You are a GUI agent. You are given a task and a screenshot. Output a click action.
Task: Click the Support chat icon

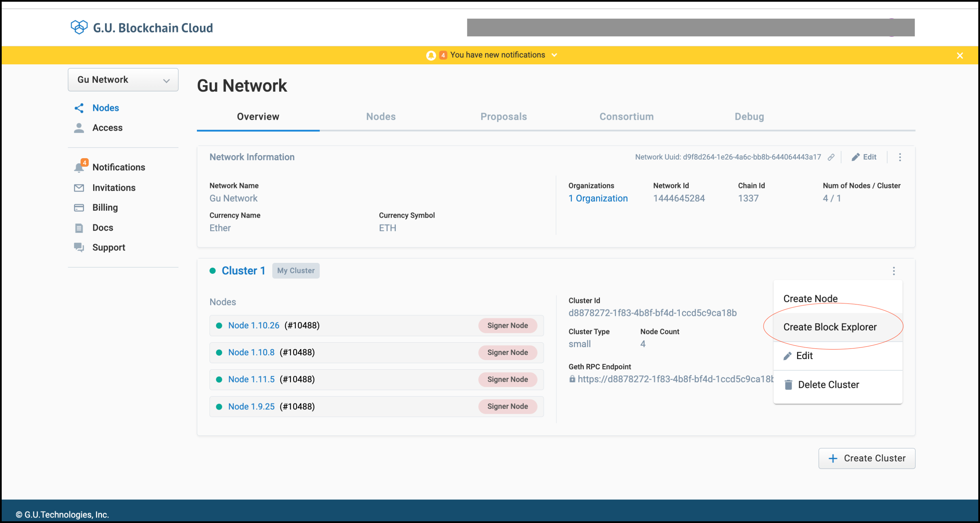tap(79, 247)
